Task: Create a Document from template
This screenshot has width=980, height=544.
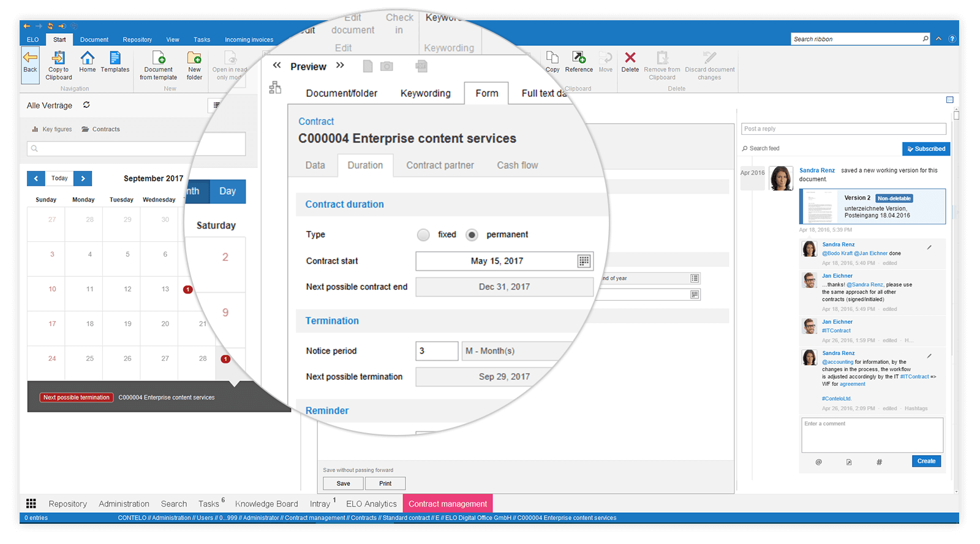Action: click(x=159, y=58)
